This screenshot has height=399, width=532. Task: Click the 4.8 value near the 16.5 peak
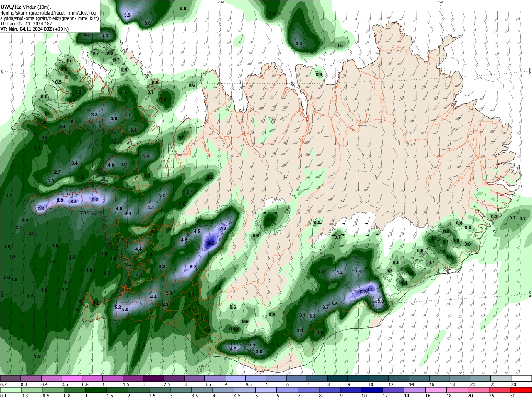[184, 240]
